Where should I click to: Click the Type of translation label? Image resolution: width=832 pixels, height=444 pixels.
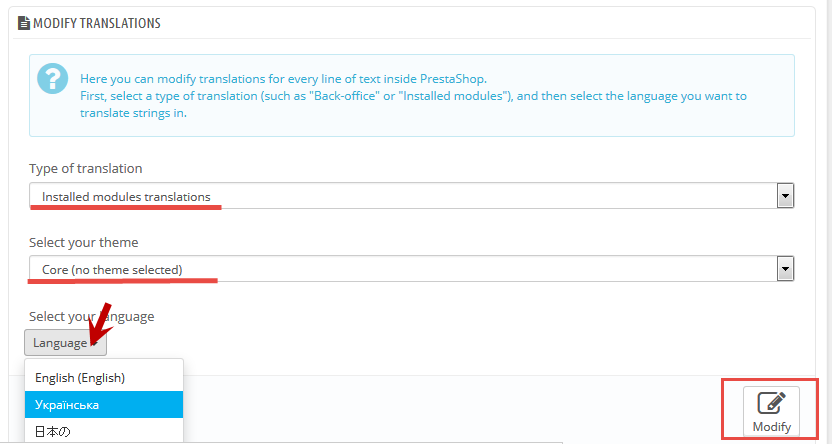85,169
